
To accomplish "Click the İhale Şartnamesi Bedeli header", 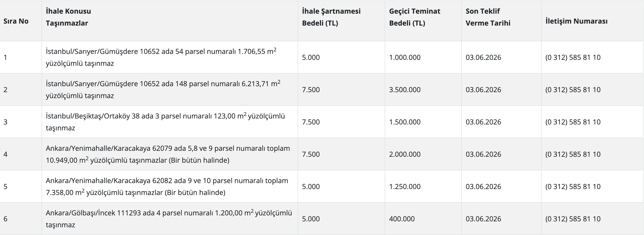I will [331, 17].
